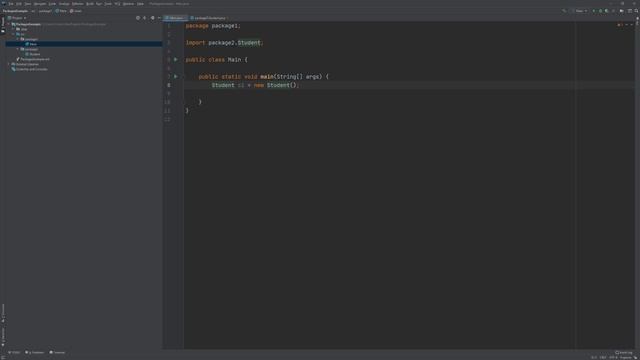The width and height of the screenshot is (640, 360).
Task: Click the indent setting in status bar
Action: (626, 358)
